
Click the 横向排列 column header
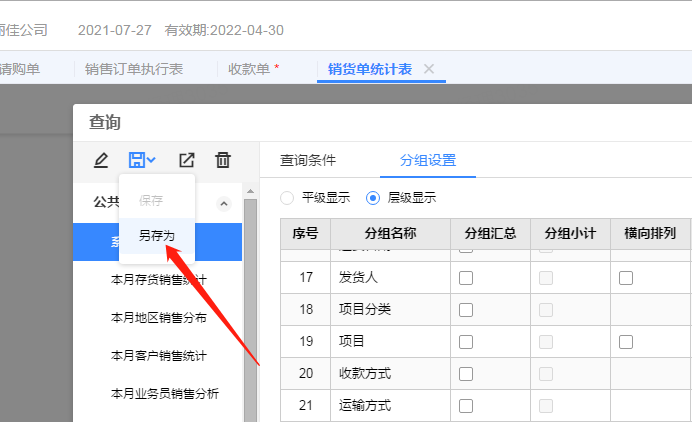650,234
